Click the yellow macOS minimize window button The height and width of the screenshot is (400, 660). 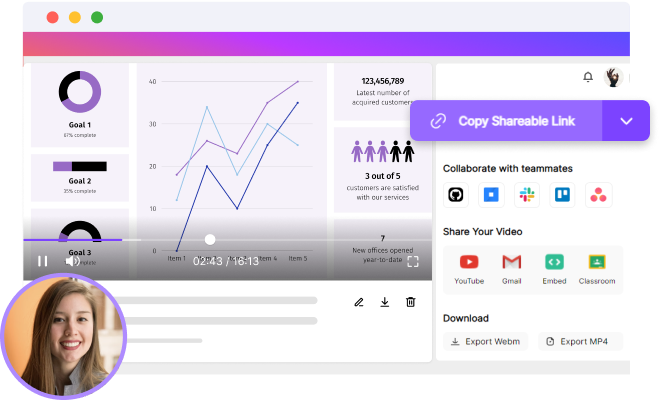pos(75,17)
